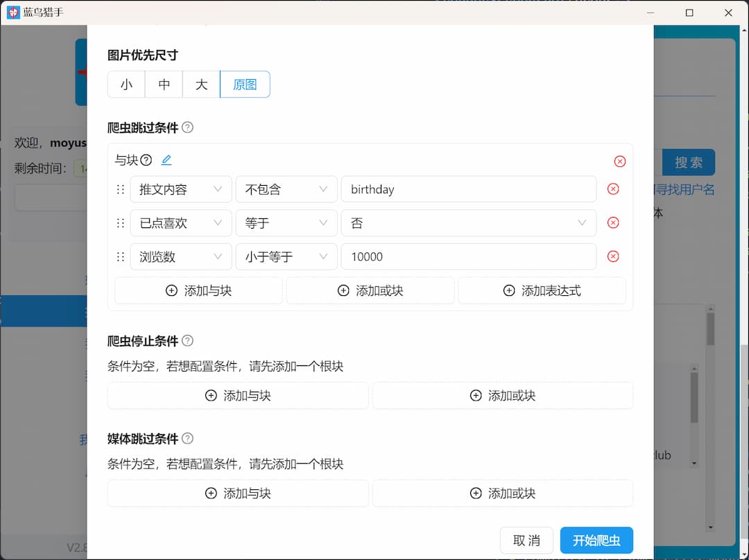Select the 大 size tab
This screenshot has height=560, width=749.
tap(200, 84)
